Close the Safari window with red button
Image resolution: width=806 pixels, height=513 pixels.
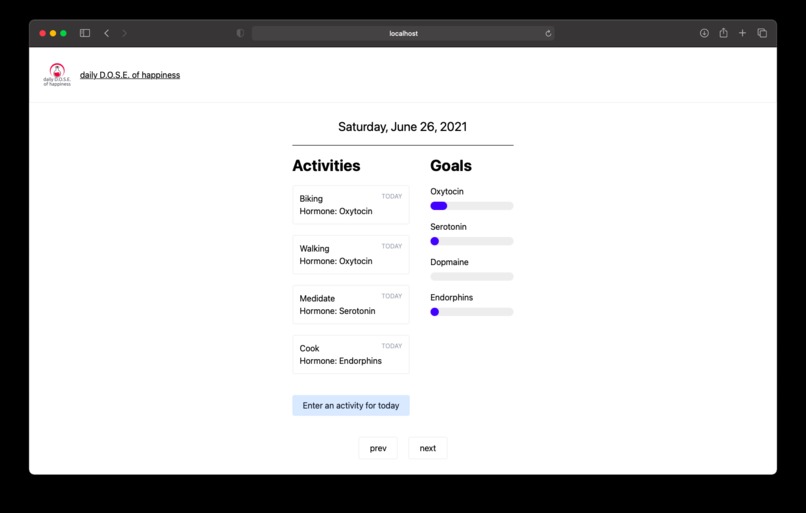point(42,33)
